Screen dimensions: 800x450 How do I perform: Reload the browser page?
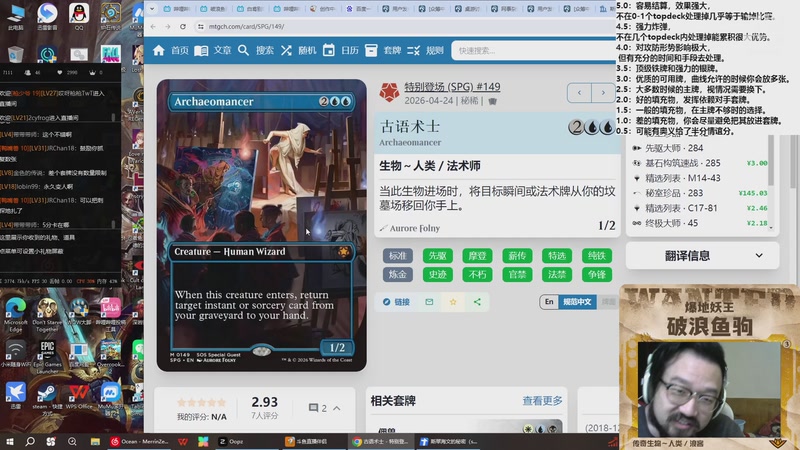[x=183, y=27]
